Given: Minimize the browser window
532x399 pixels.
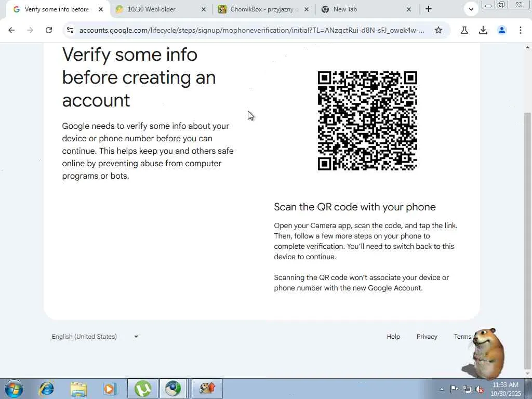Looking at the screenshot, I should (x=488, y=5).
